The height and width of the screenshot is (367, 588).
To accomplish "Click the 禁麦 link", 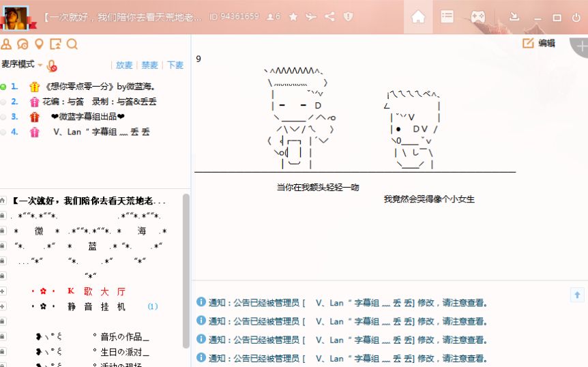I will [x=149, y=65].
